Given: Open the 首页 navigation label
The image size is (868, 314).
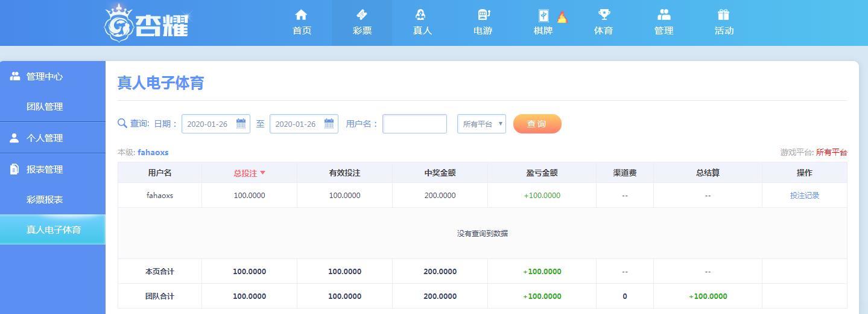Looking at the screenshot, I should (302, 30).
